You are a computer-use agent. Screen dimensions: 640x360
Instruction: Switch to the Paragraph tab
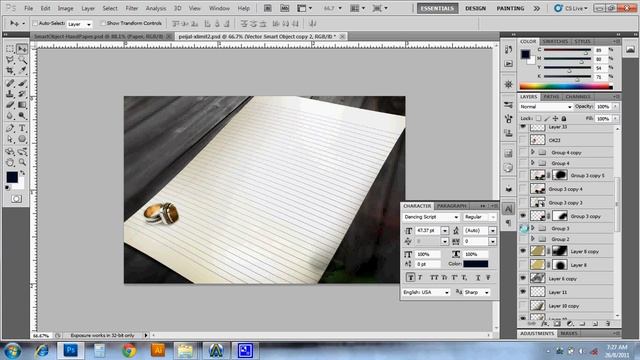[x=451, y=206]
